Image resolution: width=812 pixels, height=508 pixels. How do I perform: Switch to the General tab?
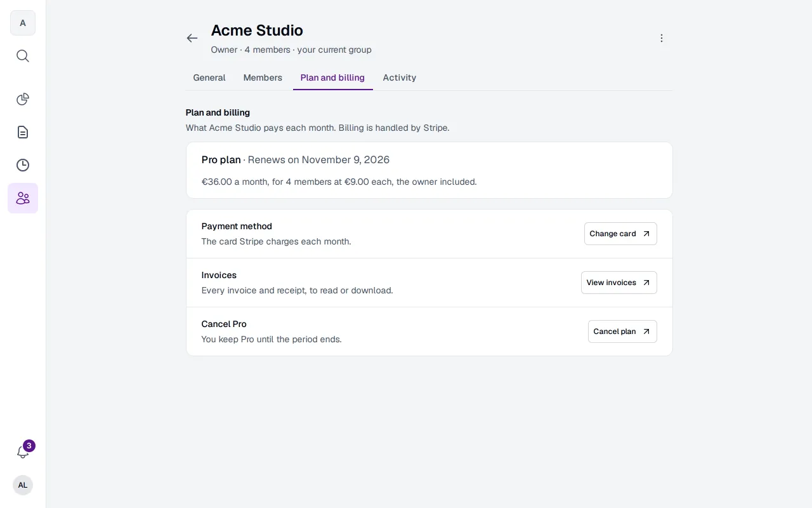[x=209, y=77]
